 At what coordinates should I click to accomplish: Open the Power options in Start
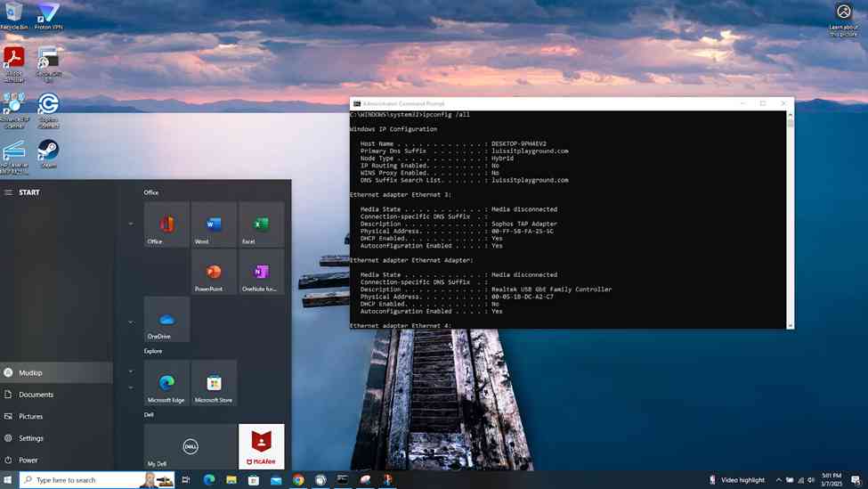pos(56,460)
